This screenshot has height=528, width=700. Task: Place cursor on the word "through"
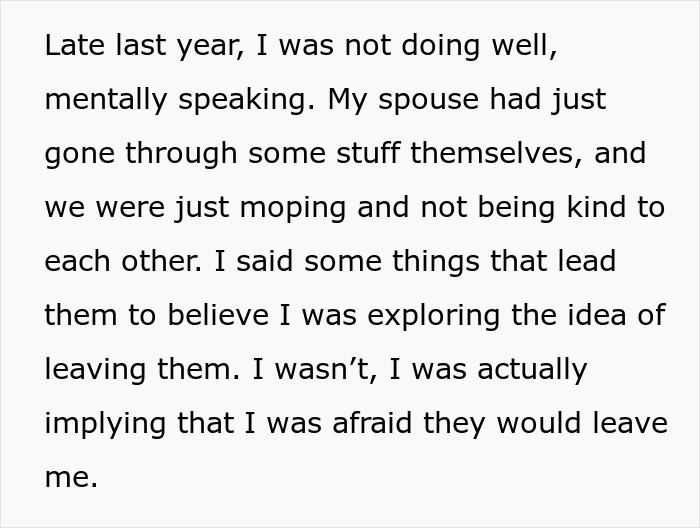pos(179,154)
